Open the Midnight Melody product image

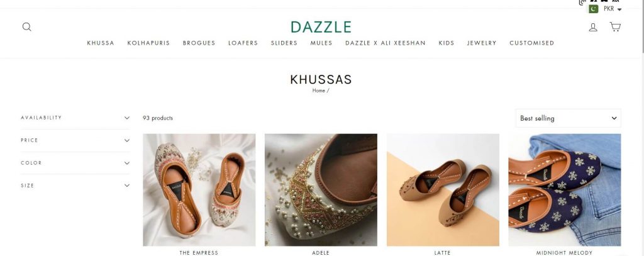pyautogui.click(x=564, y=190)
